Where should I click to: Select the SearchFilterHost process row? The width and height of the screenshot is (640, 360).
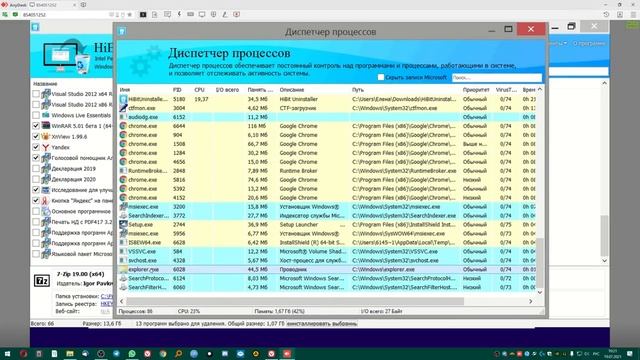coord(327,287)
